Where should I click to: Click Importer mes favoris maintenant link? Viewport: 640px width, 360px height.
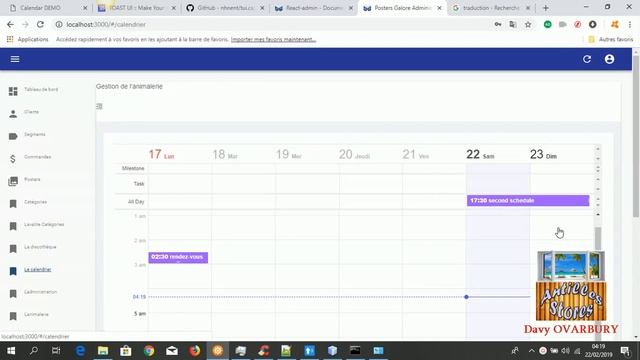273,39
